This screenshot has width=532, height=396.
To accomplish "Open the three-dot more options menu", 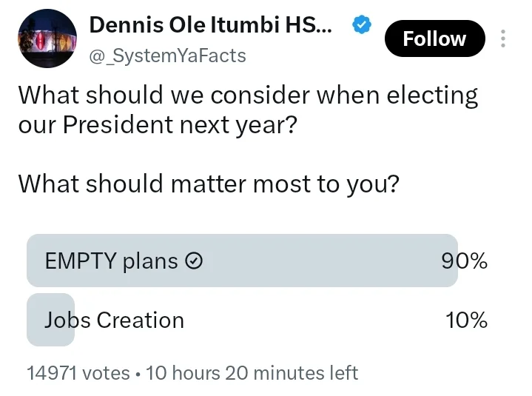I will point(503,38).
